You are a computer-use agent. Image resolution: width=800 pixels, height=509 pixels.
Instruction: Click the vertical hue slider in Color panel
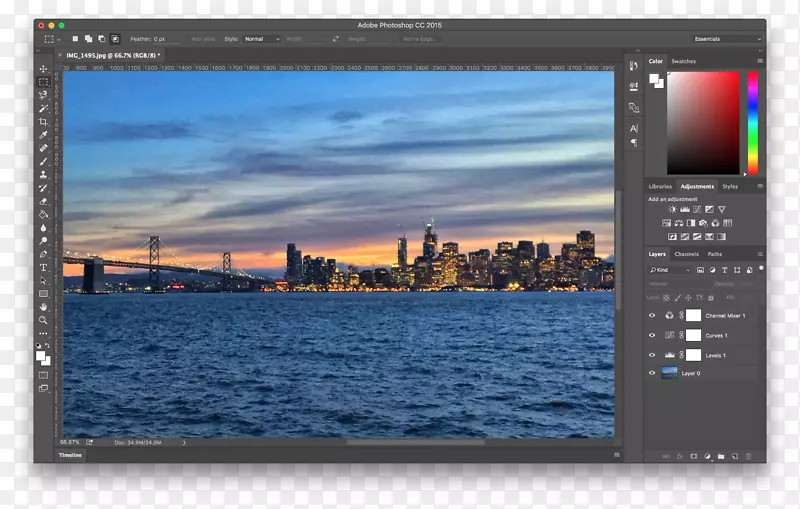[752, 123]
